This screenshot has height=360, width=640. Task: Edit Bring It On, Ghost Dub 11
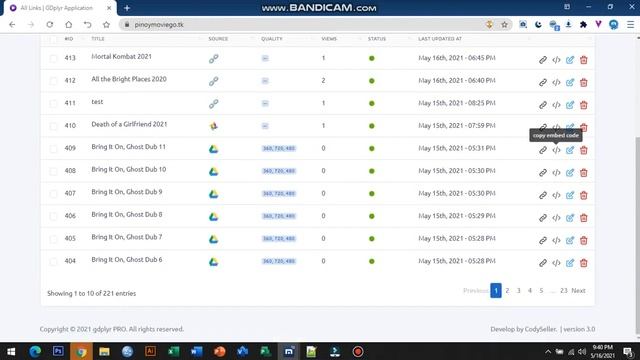pos(570,150)
